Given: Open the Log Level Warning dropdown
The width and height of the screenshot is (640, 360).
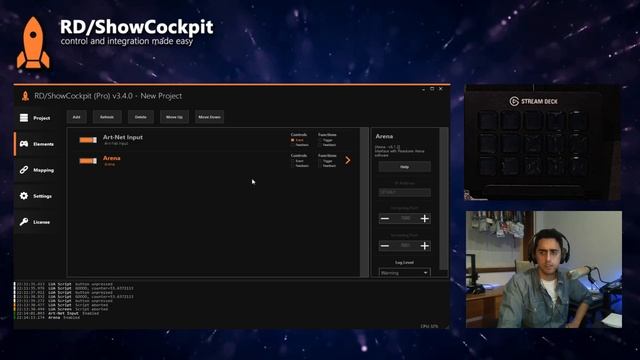Looking at the screenshot, I should [x=404, y=273].
